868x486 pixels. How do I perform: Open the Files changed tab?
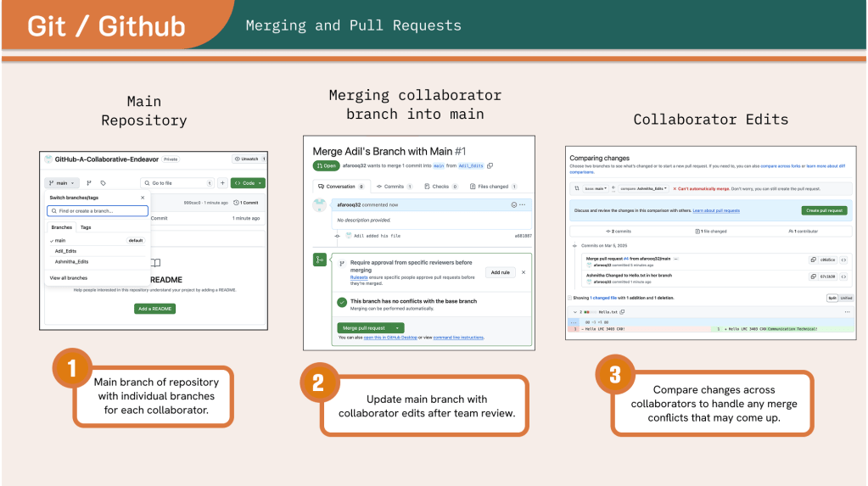(x=493, y=187)
